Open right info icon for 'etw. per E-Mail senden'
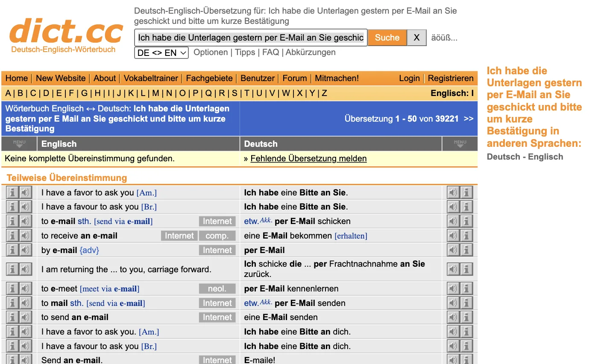Screen dimensions: 598x364 coord(466,303)
